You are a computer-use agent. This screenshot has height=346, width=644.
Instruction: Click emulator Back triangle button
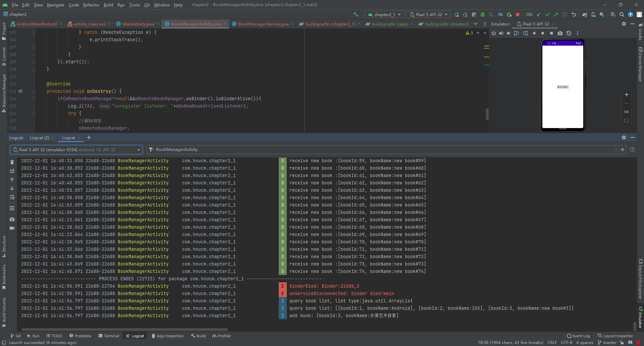(534, 33)
